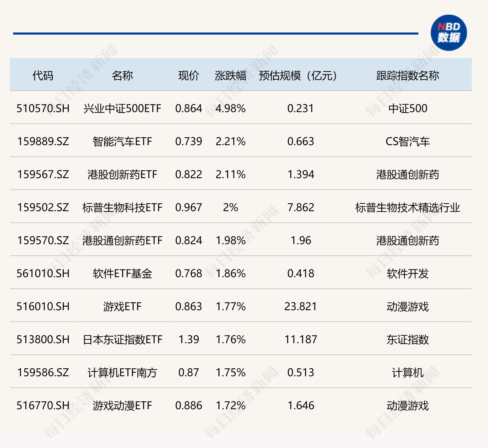Click the 23.821 scale value
Screen dimensions: 488x448
301,307
